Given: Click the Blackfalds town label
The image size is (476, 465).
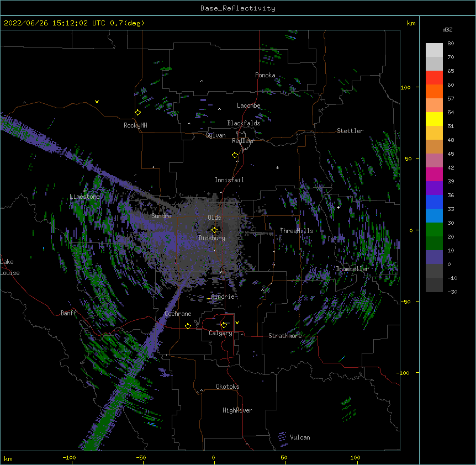Looking at the screenshot, I should point(244,123).
